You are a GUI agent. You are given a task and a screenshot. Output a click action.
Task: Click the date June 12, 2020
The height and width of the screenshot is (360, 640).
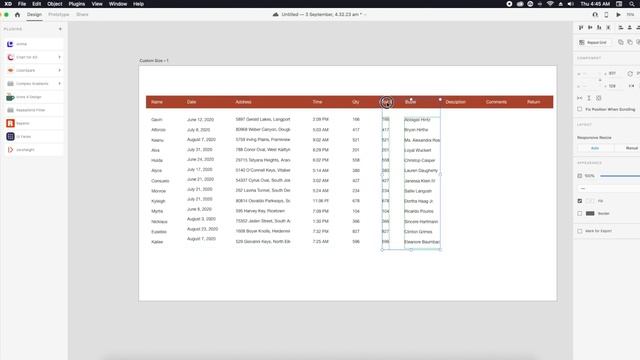(200, 120)
